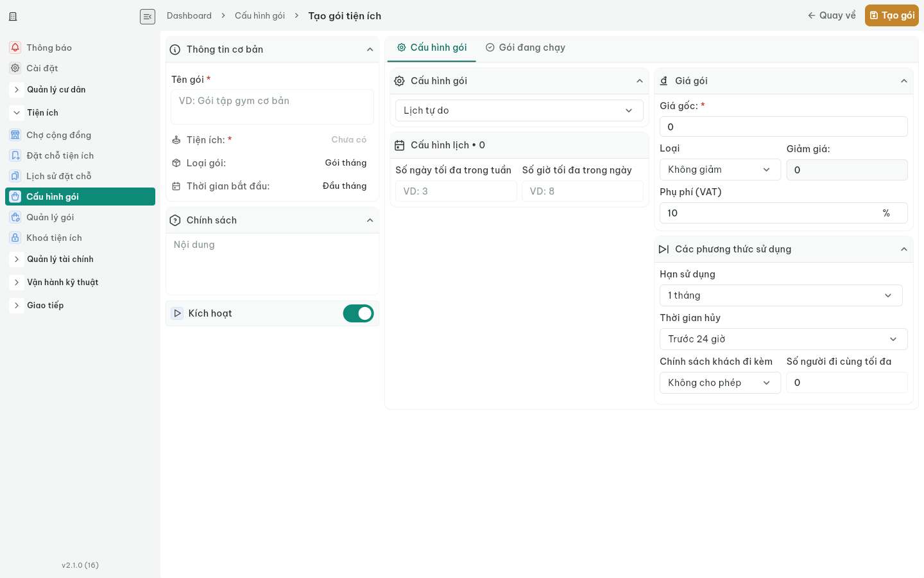
Task: Select the Cấu hình gói tab
Action: [432, 48]
